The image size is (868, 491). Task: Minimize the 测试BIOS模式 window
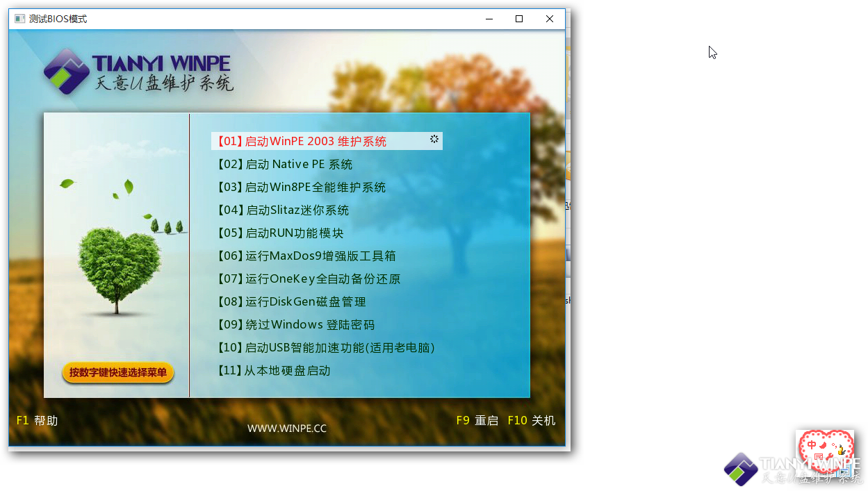pyautogui.click(x=489, y=19)
